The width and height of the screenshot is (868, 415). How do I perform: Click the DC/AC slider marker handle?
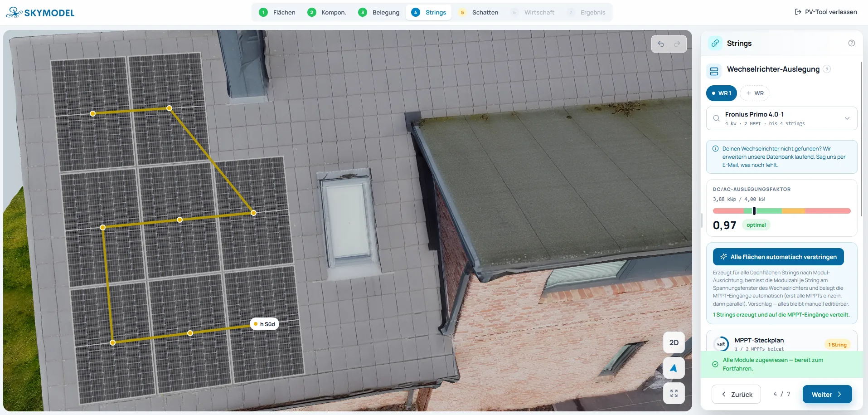[754, 211]
